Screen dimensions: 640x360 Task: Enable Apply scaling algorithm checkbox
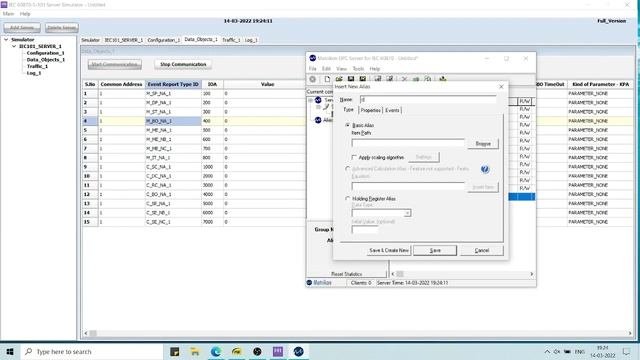[x=354, y=157]
